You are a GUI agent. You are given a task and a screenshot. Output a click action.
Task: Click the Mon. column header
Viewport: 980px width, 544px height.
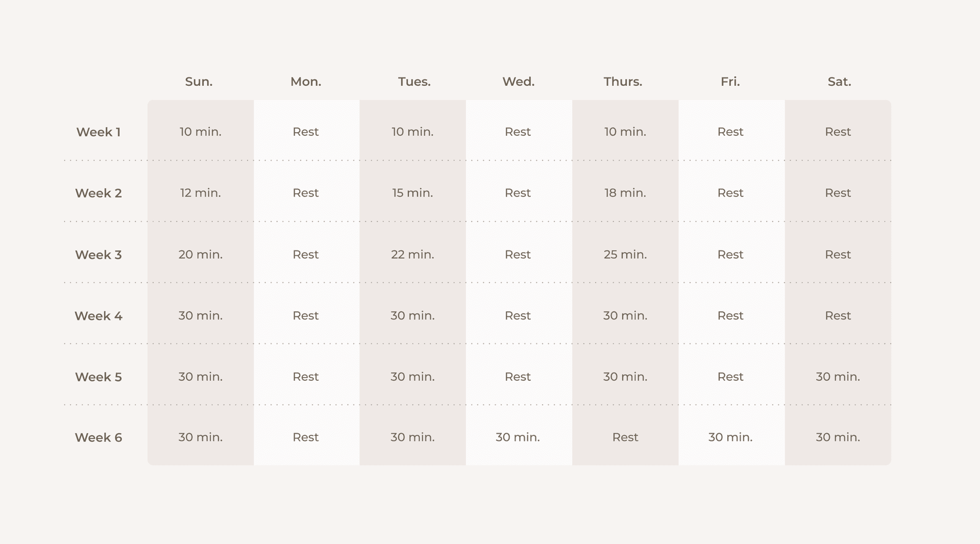306,82
